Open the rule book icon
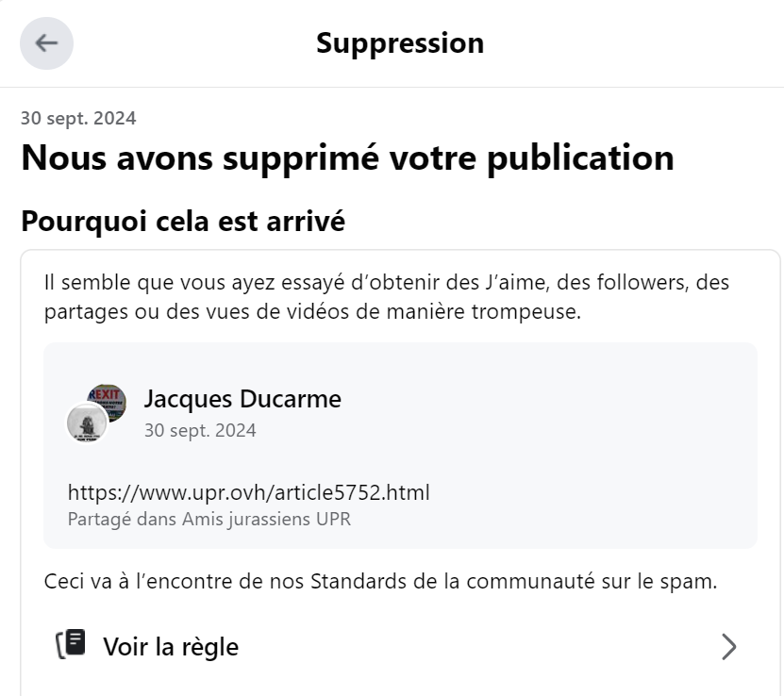 tap(71, 644)
